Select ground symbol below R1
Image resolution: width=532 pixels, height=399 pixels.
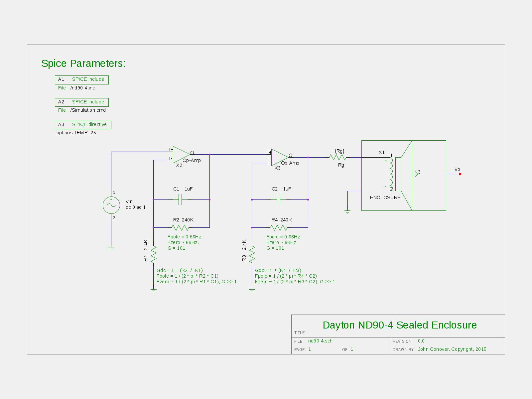[x=153, y=291]
